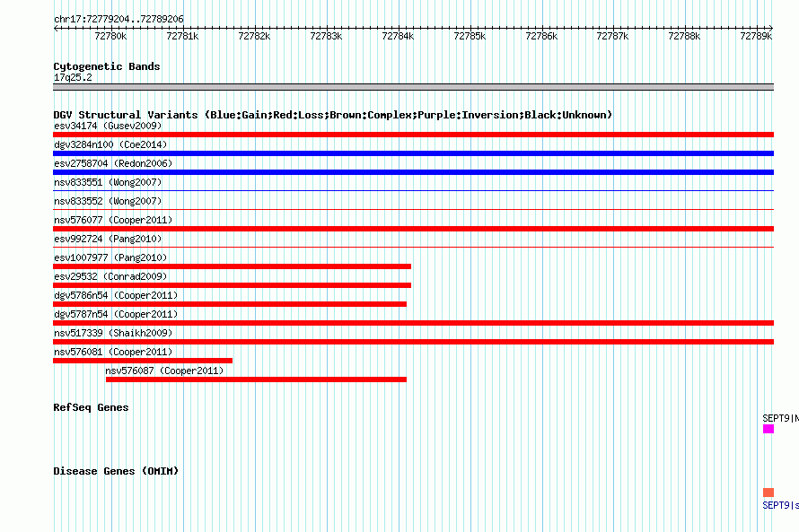This screenshot has height=532, width=799.
Task: Click the Disease Genes (OMIM) track title
Action: pyautogui.click(x=116, y=471)
